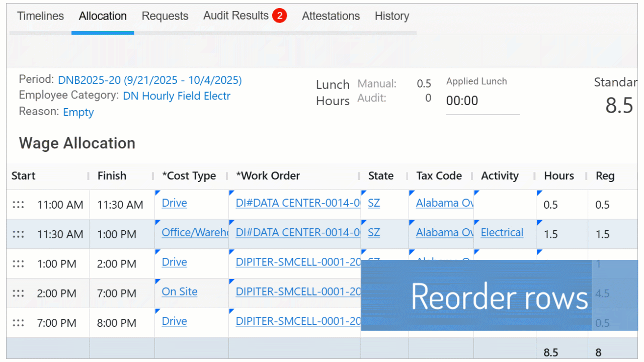Select drag handle for 11:30 AM row

tap(19, 234)
